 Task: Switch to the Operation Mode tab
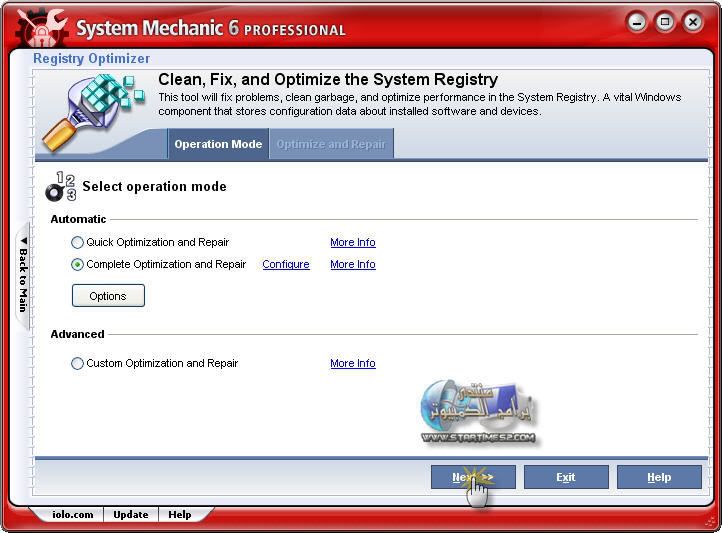click(x=218, y=144)
